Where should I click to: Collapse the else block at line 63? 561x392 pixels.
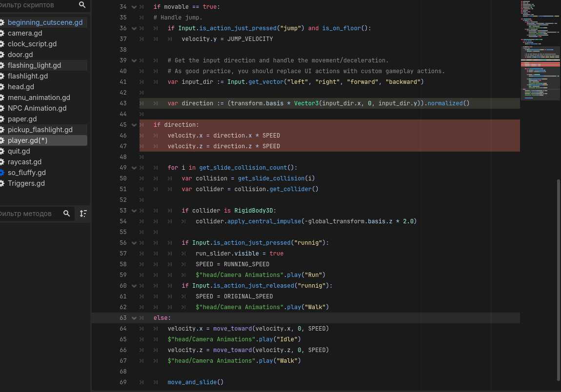[134, 318]
